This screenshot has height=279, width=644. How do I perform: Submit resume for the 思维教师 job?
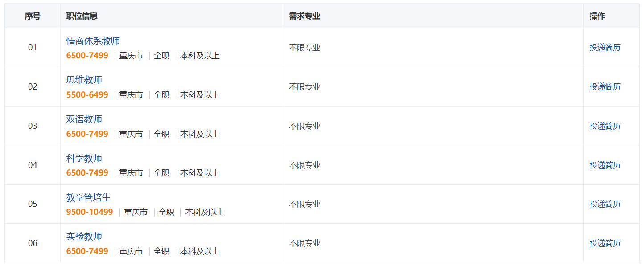click(605, 87)
